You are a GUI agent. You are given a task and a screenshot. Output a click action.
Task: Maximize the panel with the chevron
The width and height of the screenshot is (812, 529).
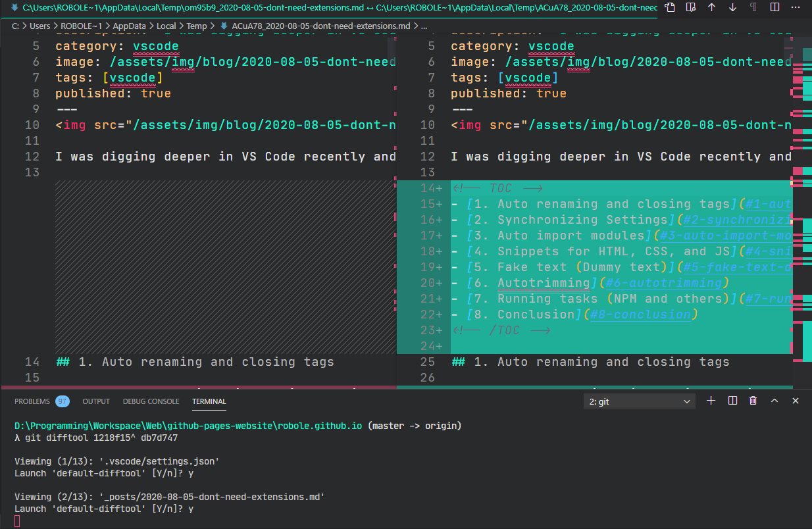click(774, 401)
